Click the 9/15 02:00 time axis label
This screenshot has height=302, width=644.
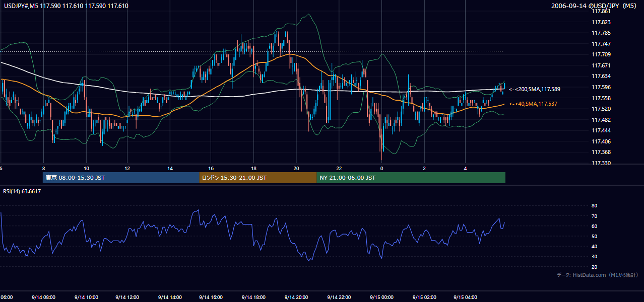tap(424, 297)
